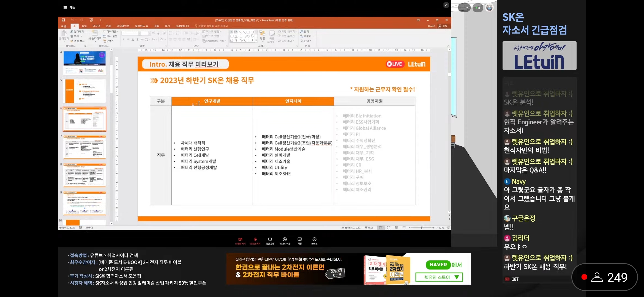Image resolution: width=644 pixels, height=297 pixels.
Task: Open the EndNote X9 tab
Action: click(182, 26)
